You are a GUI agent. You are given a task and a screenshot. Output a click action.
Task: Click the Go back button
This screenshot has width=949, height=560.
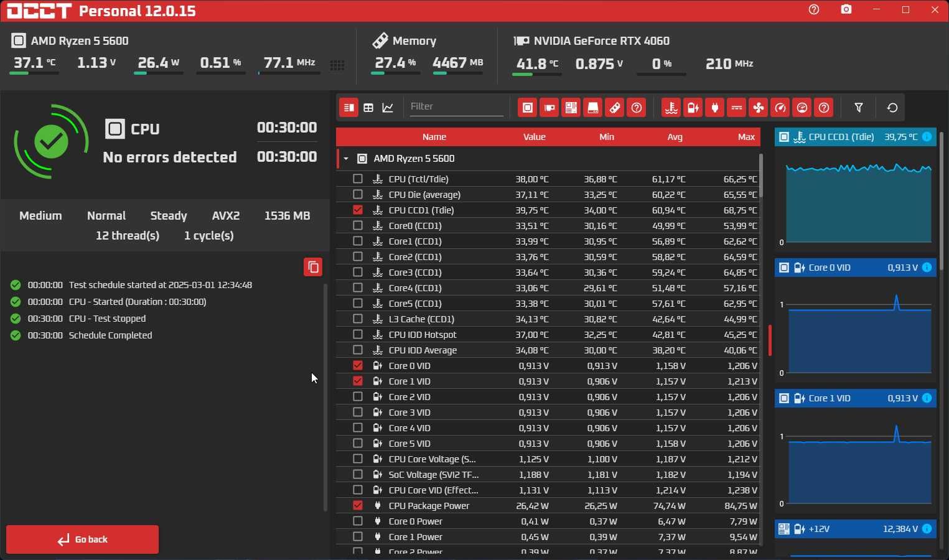tap(83, 539)
